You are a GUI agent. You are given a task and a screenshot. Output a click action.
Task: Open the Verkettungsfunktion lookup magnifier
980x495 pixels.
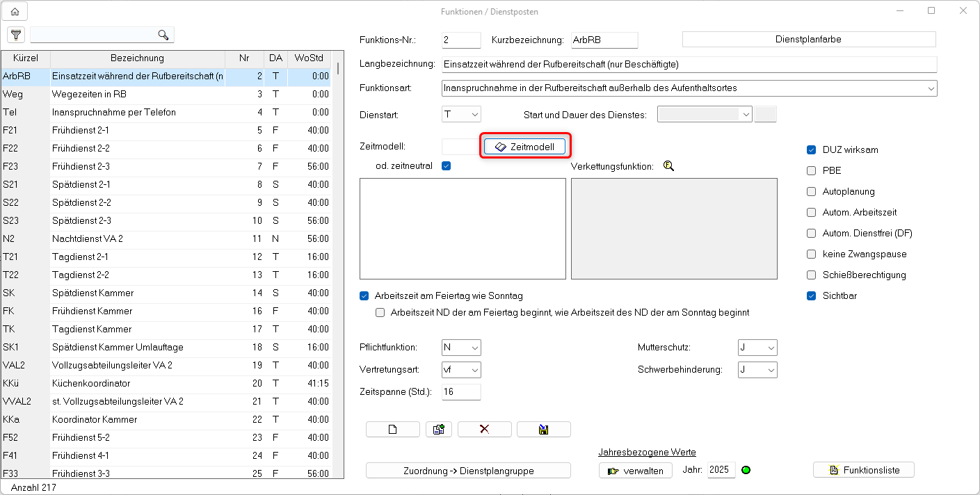click(669, 166)
